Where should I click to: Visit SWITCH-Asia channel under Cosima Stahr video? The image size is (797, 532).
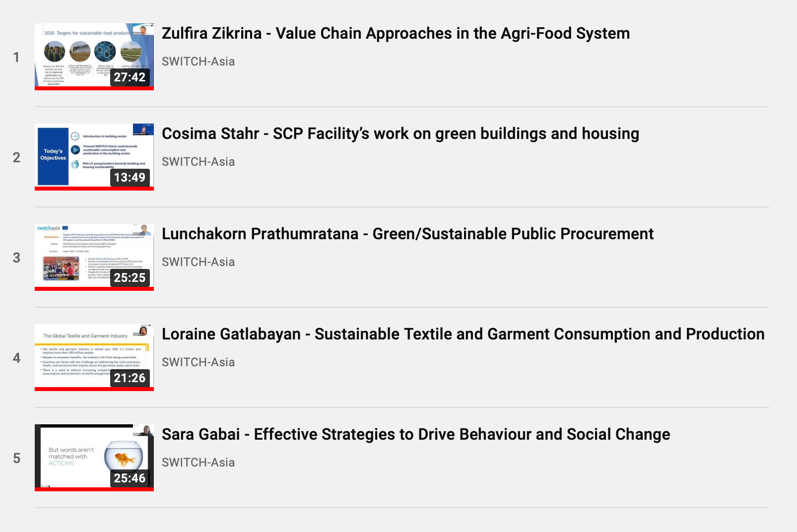coord(198,162)
